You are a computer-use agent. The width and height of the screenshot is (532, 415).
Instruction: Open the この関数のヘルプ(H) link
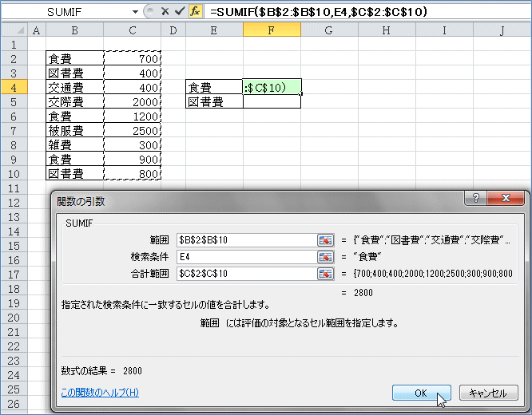coord(100,393)
